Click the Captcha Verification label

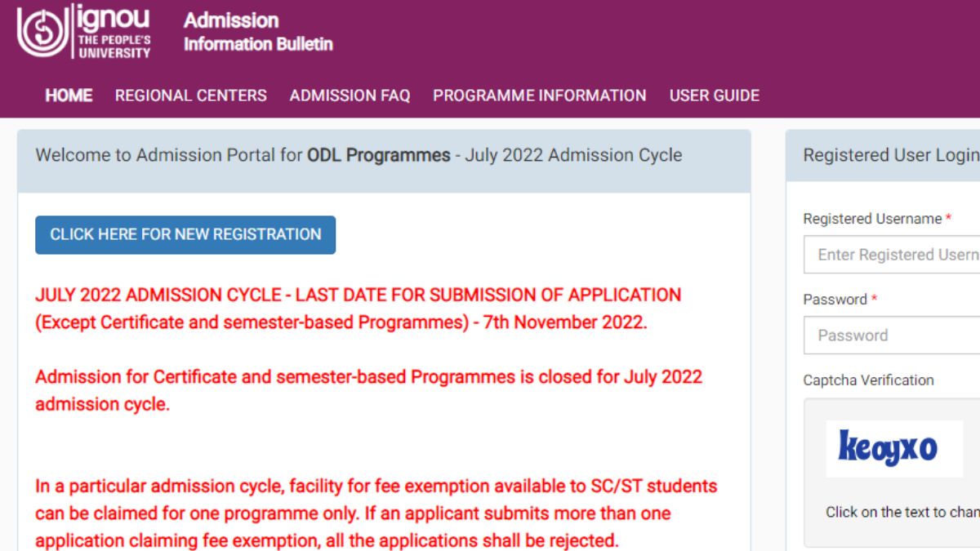pyautogui.click(x=868, y=380)
